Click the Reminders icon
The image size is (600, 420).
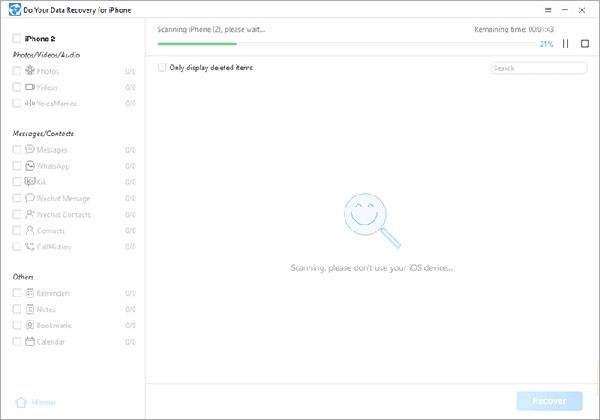pyautogui.click(x=30, y=293)
